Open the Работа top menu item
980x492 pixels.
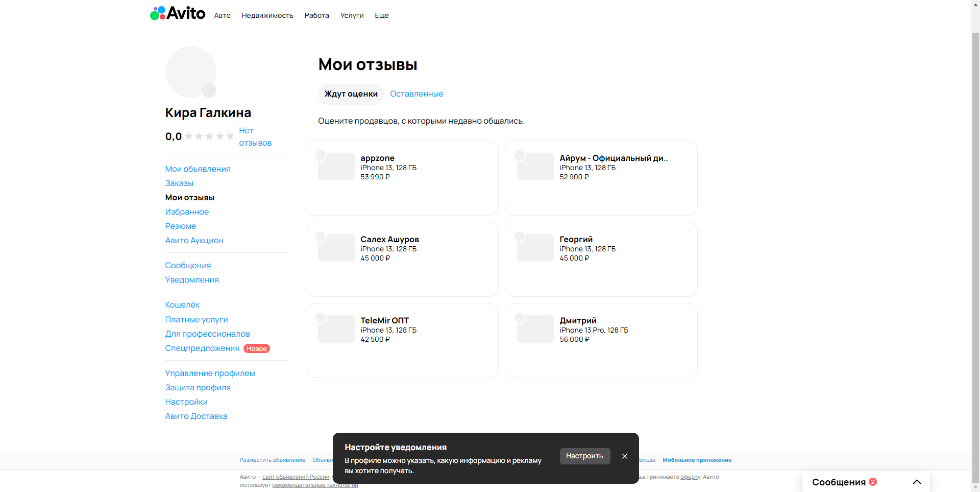point(316,15)
